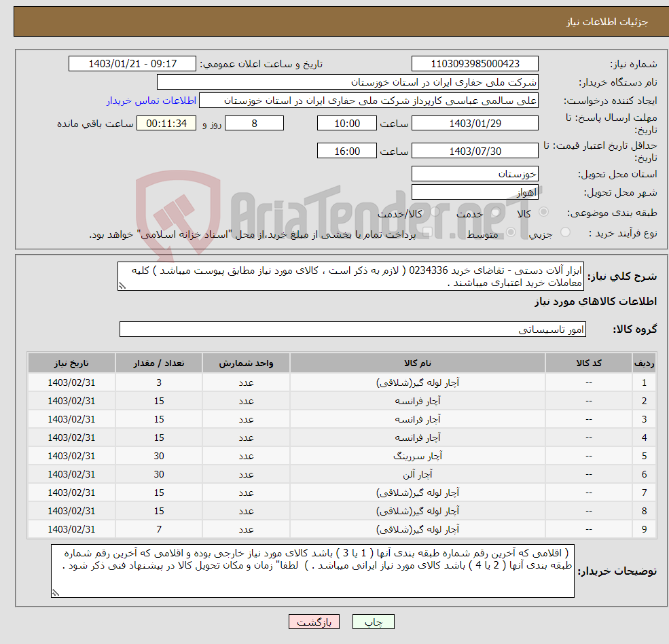Click آچار لوله گیر in row 7
Viewport: 669px width, 644px height.
[418, 493]
